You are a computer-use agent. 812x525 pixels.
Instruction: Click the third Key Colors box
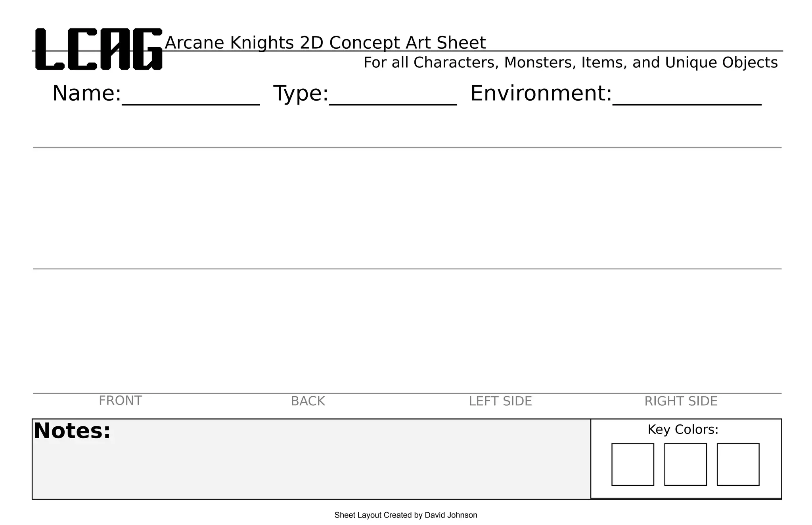pyautogui.click(x=738, y=464)
